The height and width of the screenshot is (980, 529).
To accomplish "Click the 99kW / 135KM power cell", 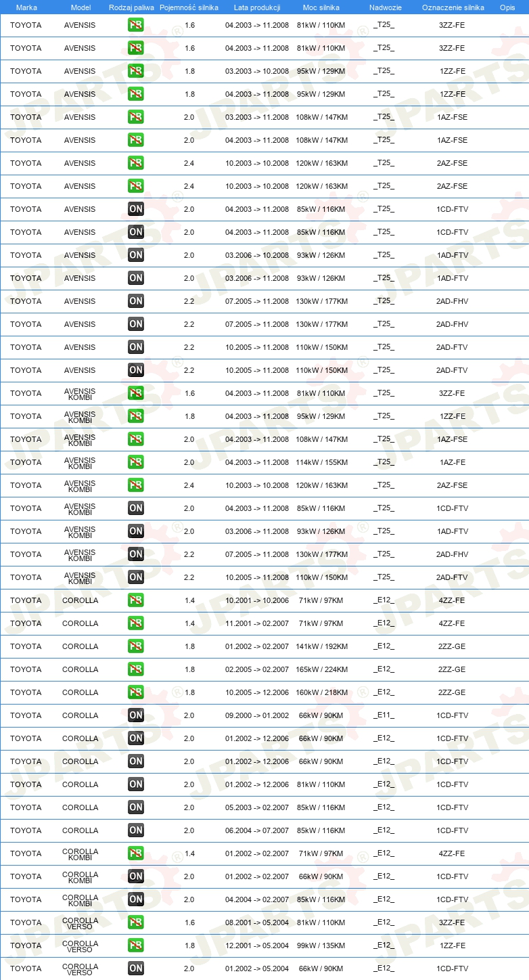I will tap(322, 945).
